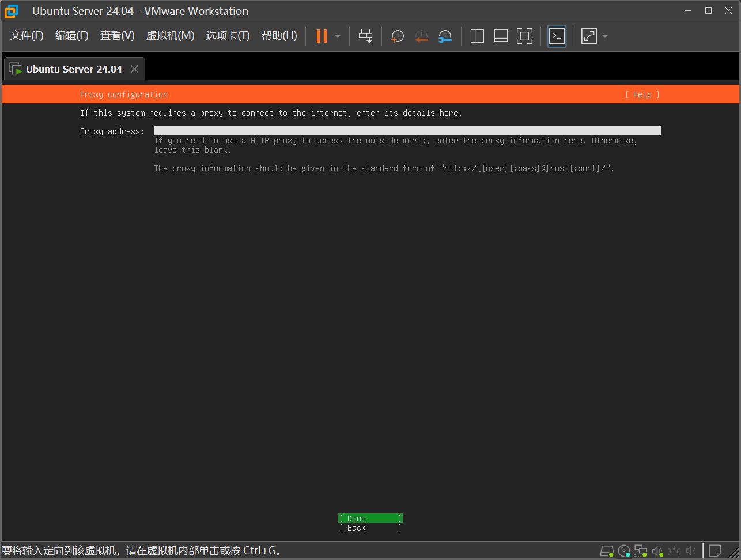
Task: Click the message log note icon
Action: pos(715,551)
